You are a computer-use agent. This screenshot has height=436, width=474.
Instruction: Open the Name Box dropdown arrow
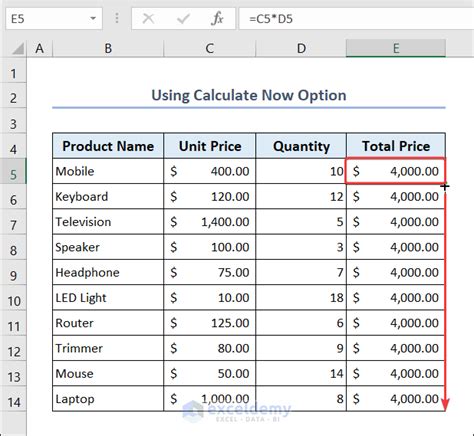[x=93, y=19]
